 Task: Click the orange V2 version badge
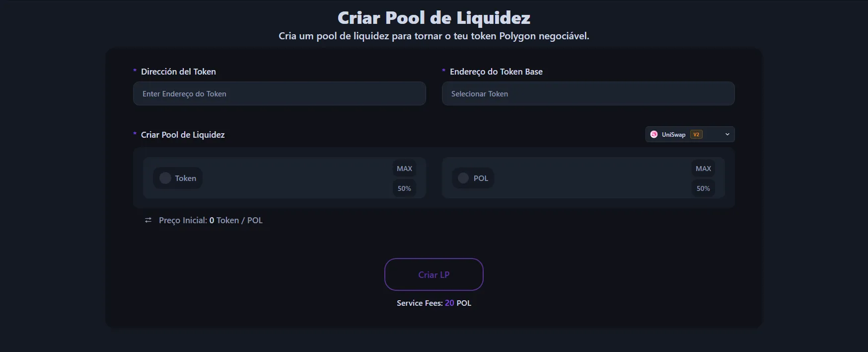point(696,134)
